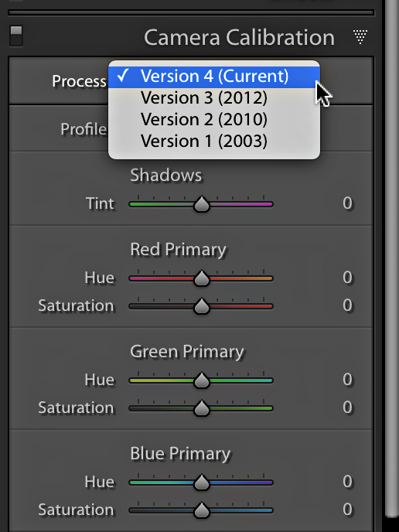
Task: Click the Camera Calibration panel title
Action: click(x=239, y=37)
